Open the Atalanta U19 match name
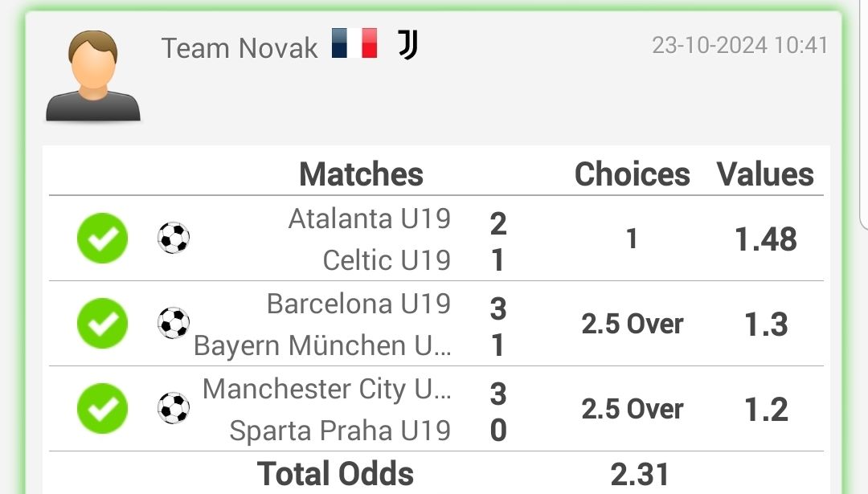 point(370,218)
